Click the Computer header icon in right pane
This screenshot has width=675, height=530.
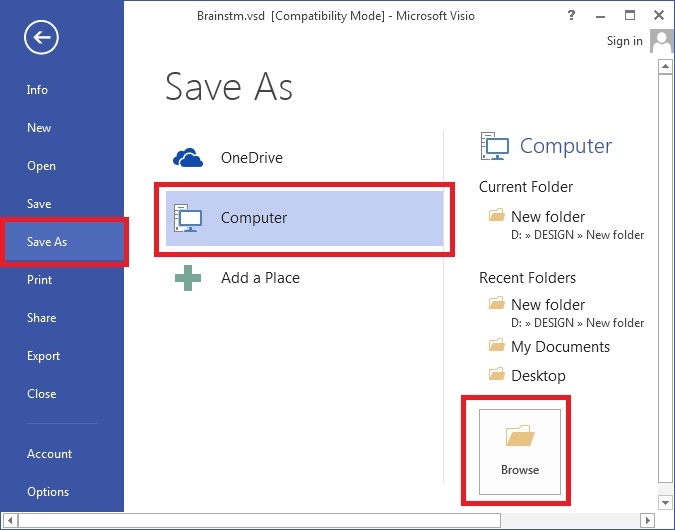click(495, 146)
